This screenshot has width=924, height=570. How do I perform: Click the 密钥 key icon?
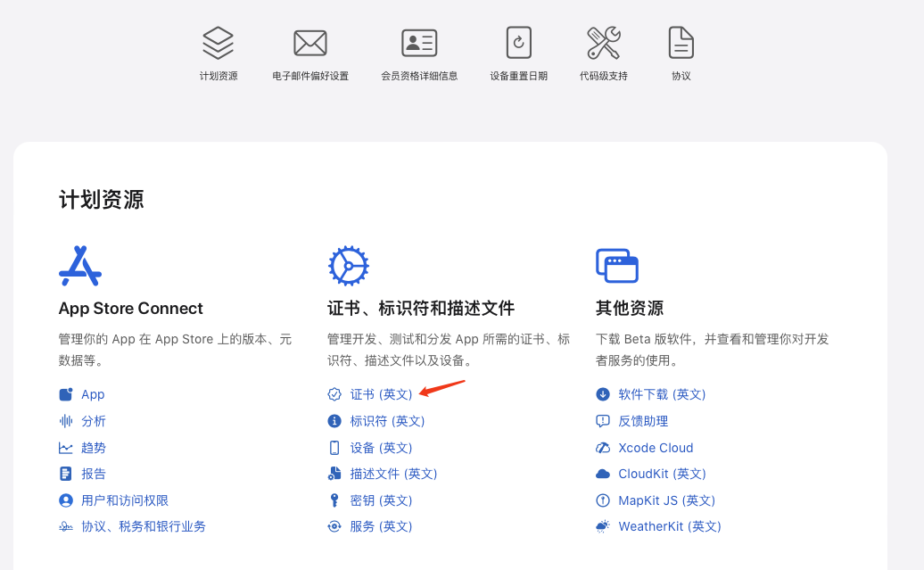click(x=334, y=500)
